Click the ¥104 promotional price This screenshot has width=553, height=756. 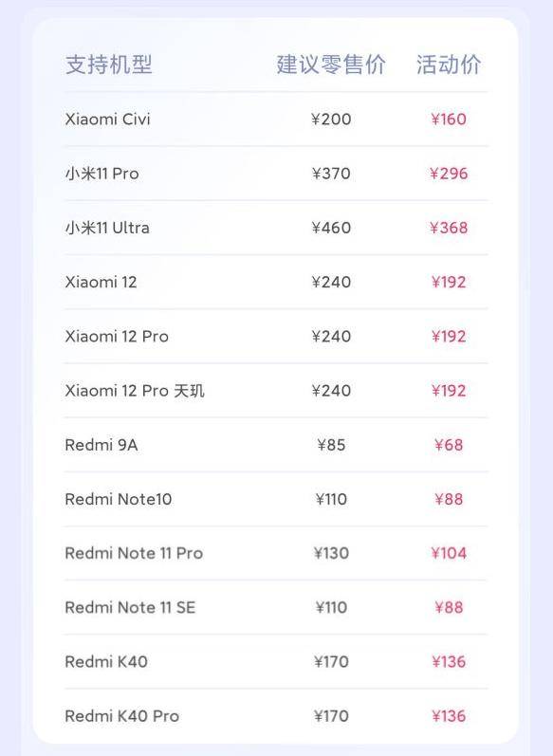pos(449,553)
